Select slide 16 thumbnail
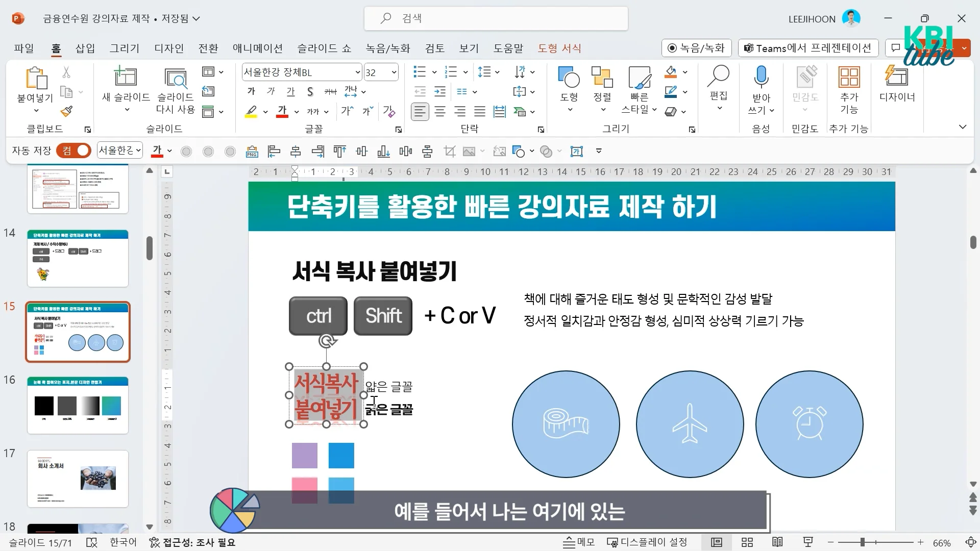980x551 pixels. [x=78, y=406]
